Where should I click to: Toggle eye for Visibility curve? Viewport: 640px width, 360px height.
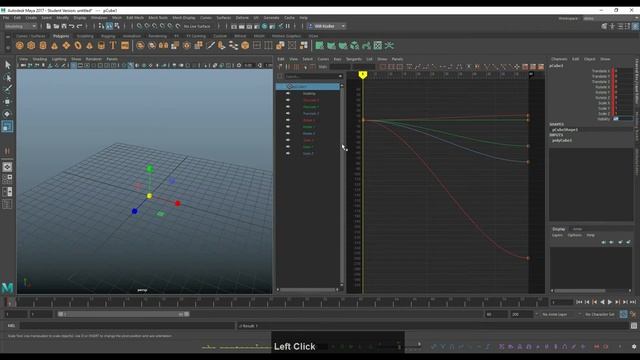288,93
